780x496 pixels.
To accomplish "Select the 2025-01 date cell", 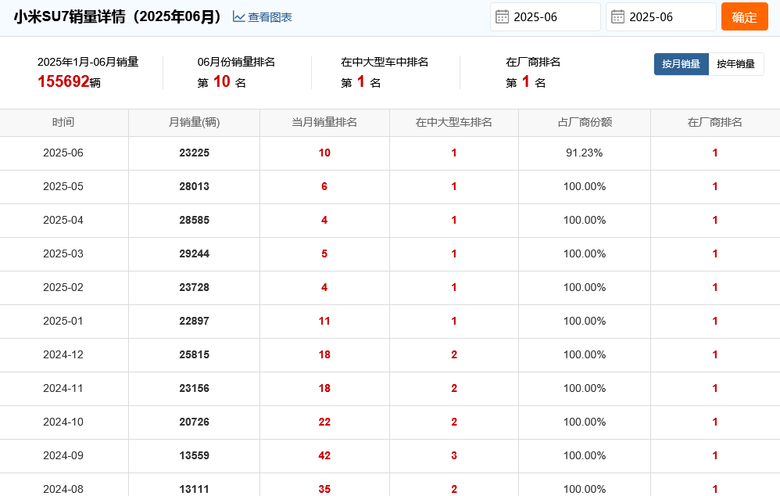I will (63, 321).
